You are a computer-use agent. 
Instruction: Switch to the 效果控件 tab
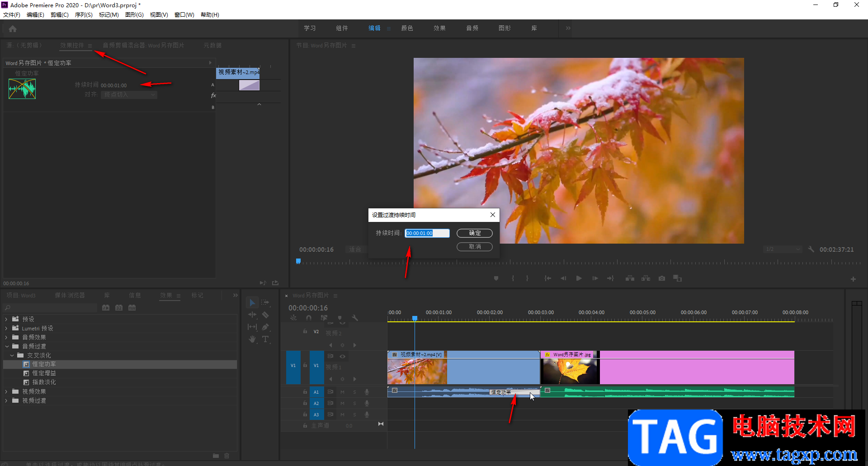(x=72, y=45)
